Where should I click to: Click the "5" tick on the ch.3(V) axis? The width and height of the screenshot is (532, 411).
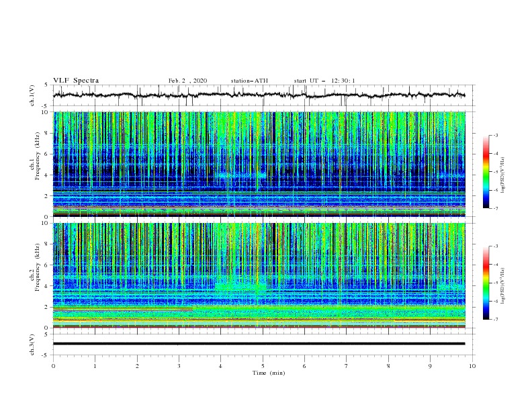tap(46, 334)
